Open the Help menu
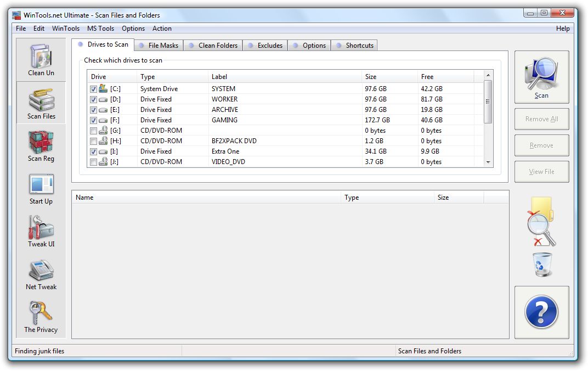This screenshot has width=588, height=372. click(563, 29)
